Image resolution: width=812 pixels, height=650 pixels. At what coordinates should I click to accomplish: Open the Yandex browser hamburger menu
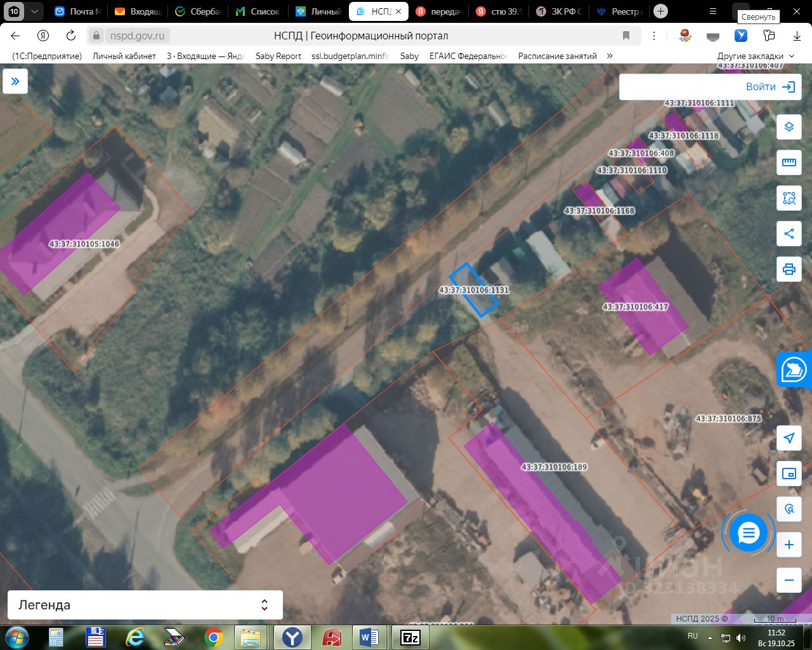tap(713, 11)
